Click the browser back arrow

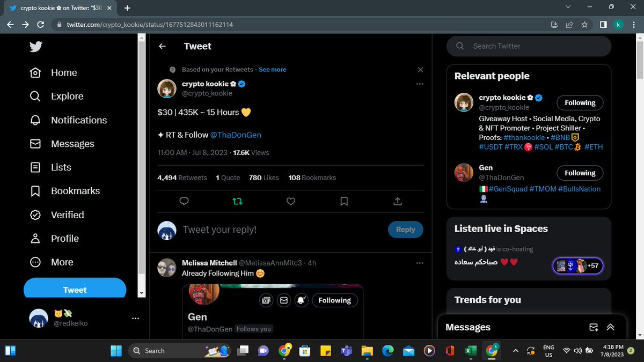[x=10, y=25]
